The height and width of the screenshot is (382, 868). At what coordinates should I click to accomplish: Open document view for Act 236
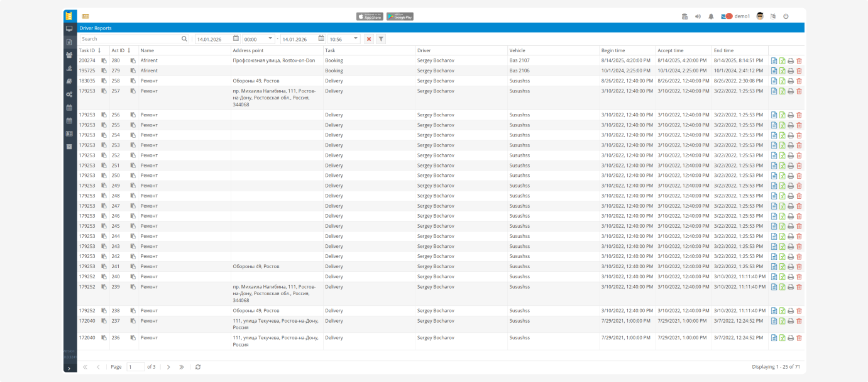pyautogui.click(x=774, y=338)
